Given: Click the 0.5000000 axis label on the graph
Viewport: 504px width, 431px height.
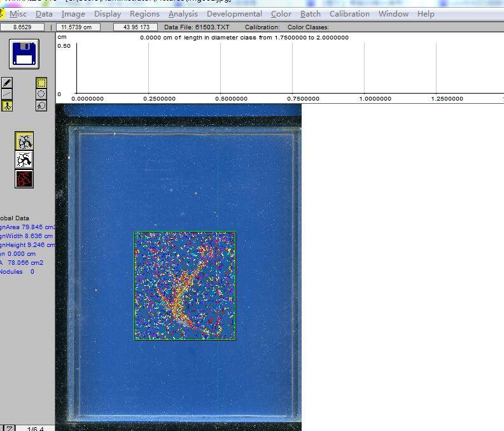Looking at the screenshot, I should [232, 99].
